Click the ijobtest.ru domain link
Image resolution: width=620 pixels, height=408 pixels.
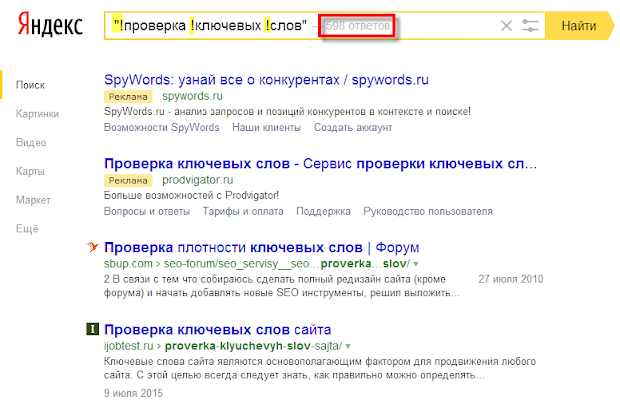pyautogui.click(x=129, y=346)
